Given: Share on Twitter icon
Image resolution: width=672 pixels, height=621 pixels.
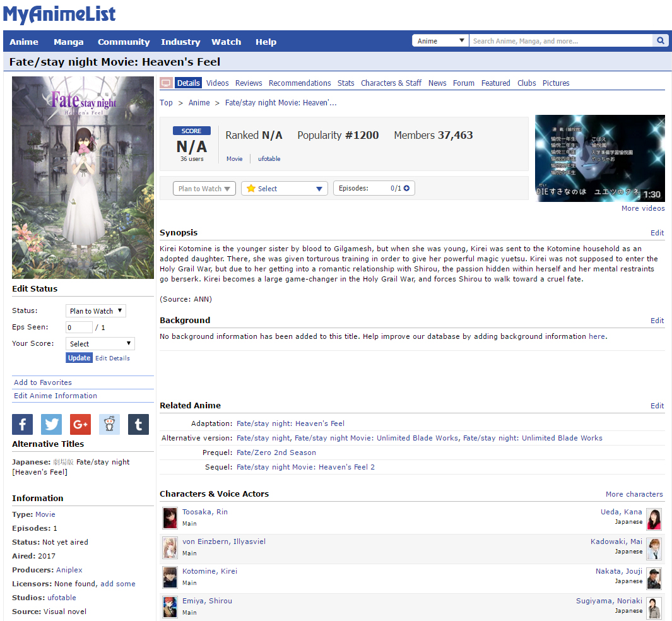Looking at the screenshot, I should (x=52, y=424).
